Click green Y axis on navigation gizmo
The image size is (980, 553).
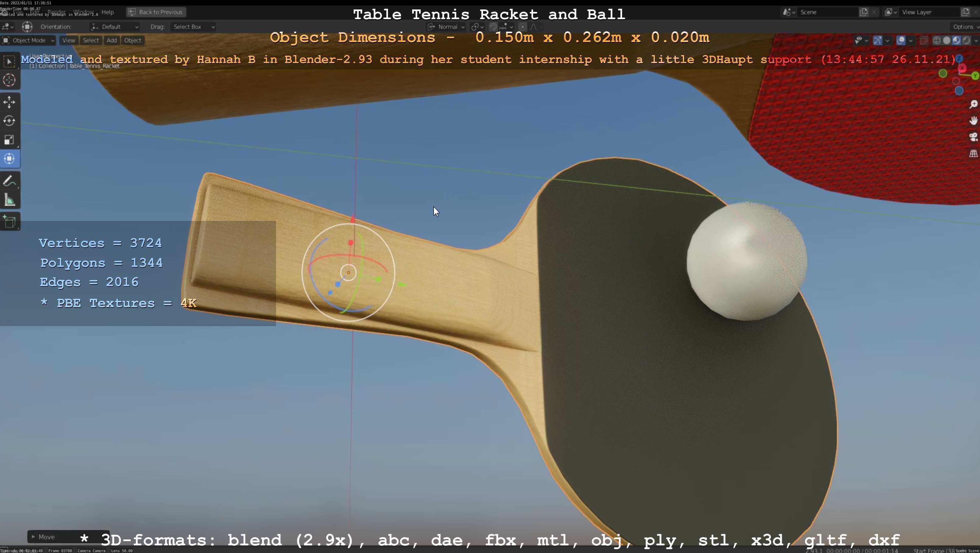click(975, 76)
